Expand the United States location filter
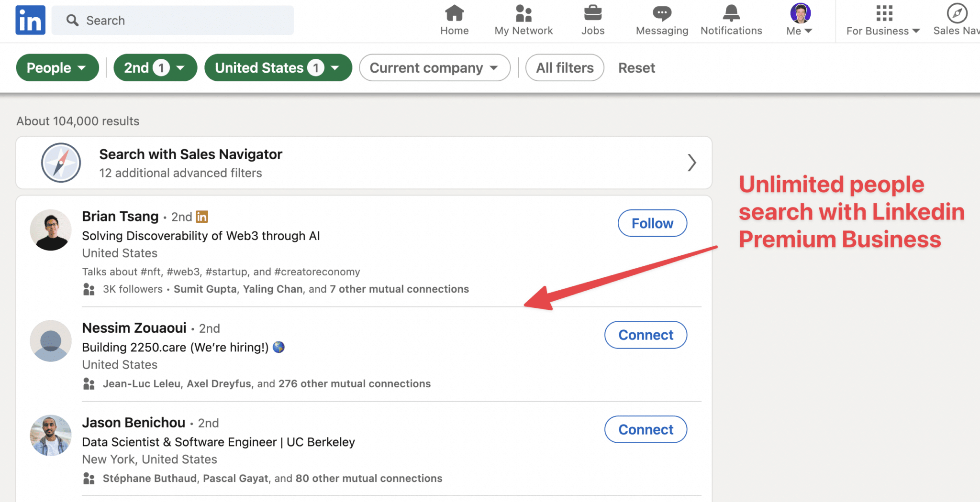Viewport: 980px width, 502px height. click(x=278, y=68)
